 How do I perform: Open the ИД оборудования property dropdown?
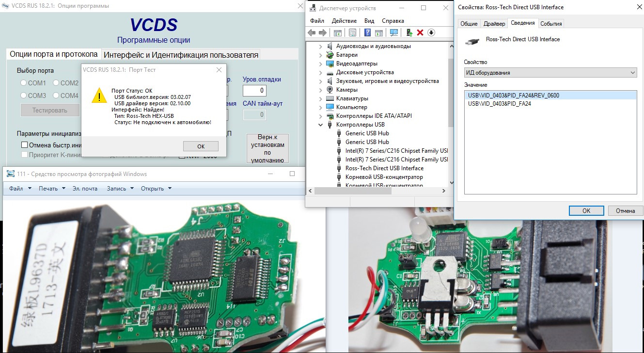550,73
